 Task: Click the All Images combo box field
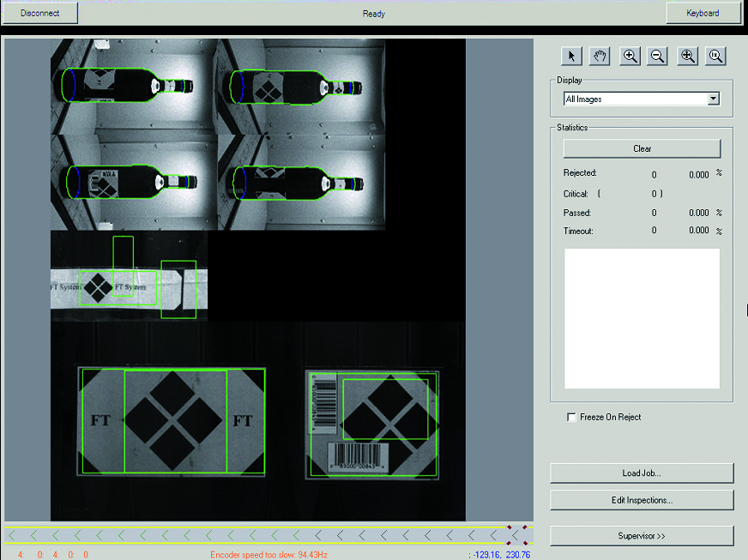coord(634,99)
